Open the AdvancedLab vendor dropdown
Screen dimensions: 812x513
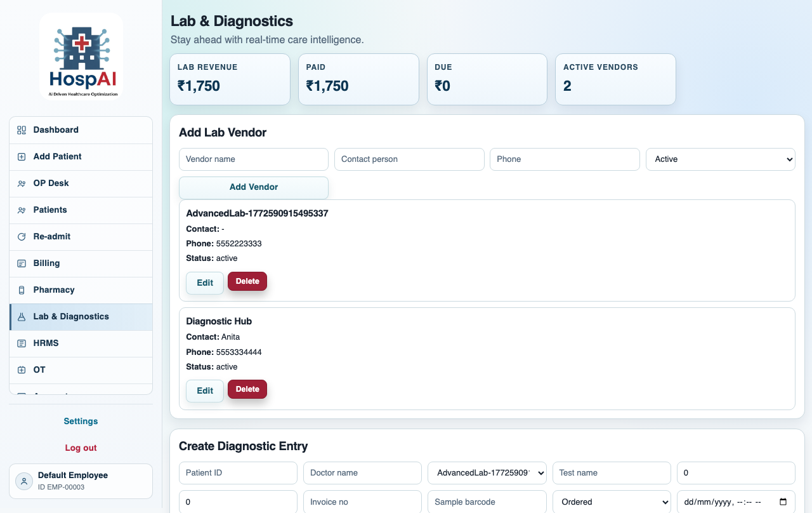tap(487, 472)
